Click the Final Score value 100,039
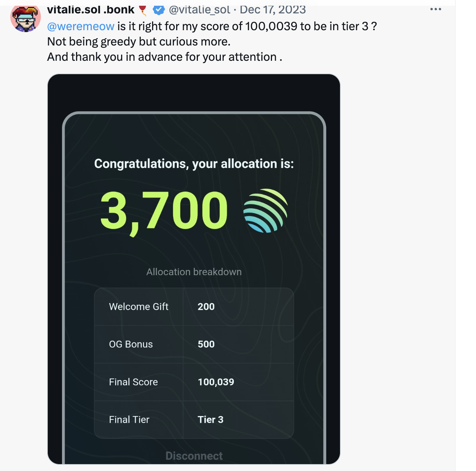 (x=216, y=382)
